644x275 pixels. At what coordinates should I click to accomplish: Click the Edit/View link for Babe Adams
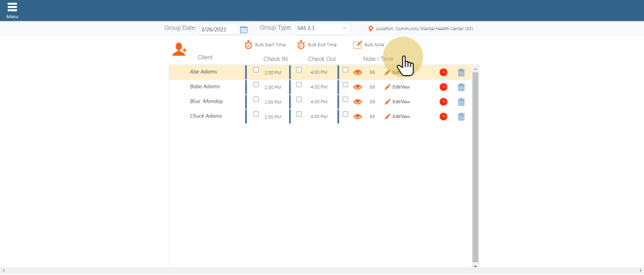pos(400,87)
